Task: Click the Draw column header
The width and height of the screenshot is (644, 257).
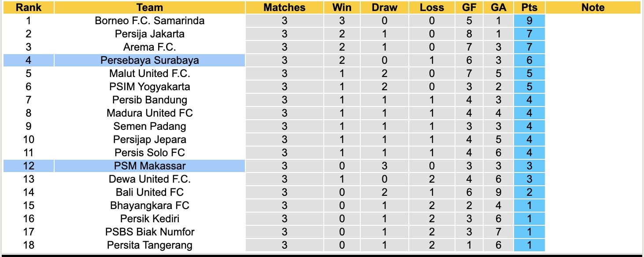Action: 384,7
